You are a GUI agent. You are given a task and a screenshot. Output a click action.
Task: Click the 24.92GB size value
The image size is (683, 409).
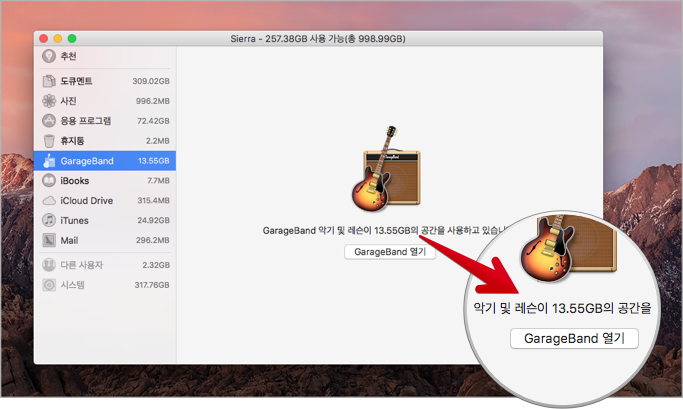point(153,220)
